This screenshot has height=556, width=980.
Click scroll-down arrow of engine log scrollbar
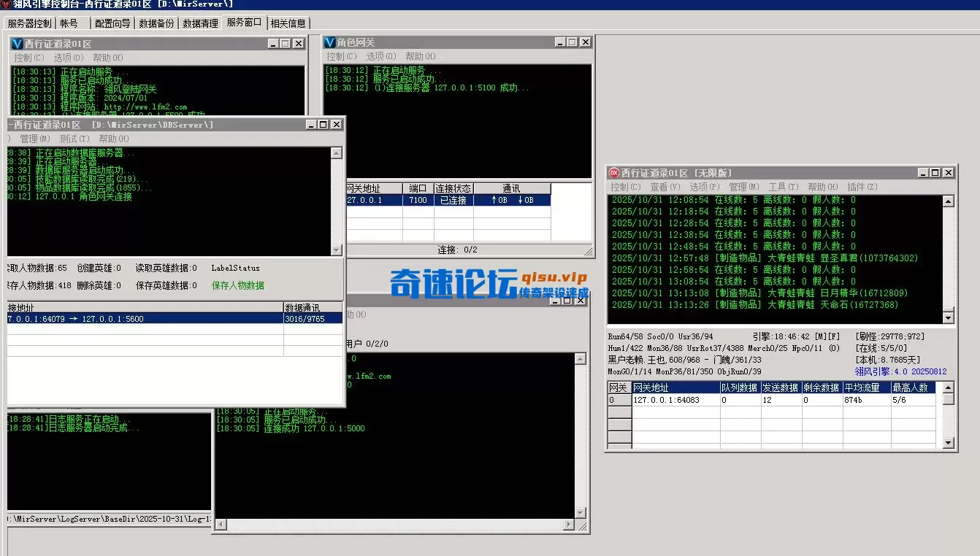click(x=949, y=318)
